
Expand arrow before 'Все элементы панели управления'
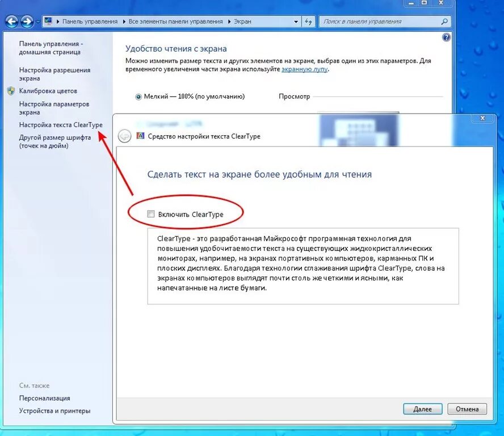point(124,22)
